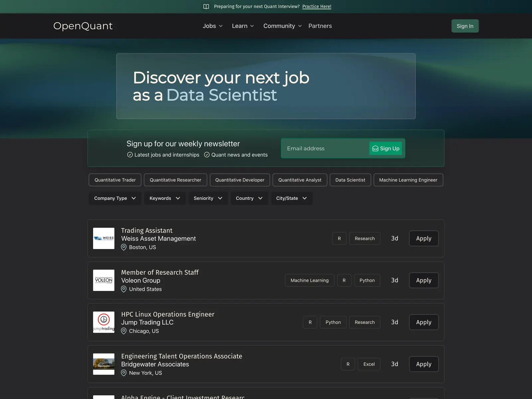Click the book icon in top banner
532x399 pixels.
(206, 7)
